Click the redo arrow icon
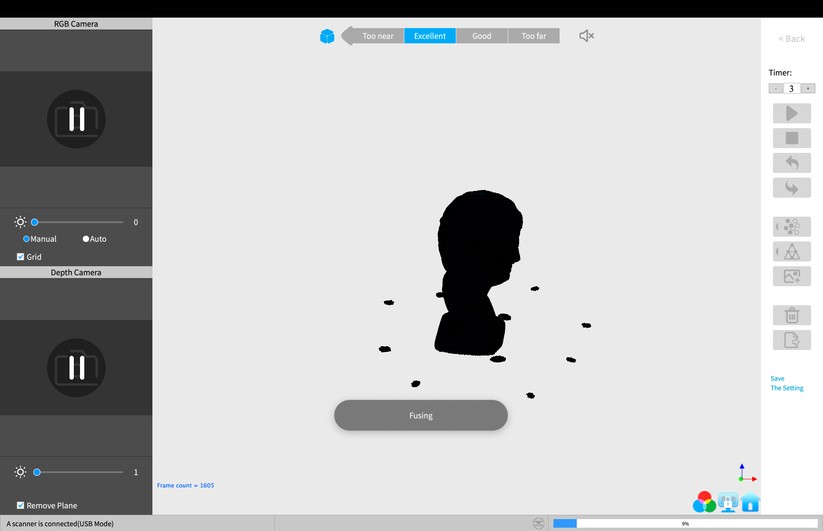The height and width of the screenshot is (531, 823). click(791, 187)
